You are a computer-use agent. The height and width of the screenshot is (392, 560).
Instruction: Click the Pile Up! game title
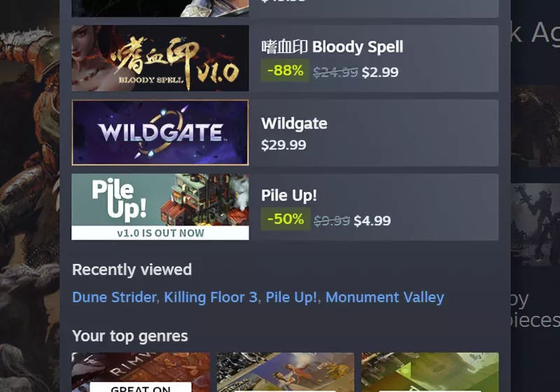289,195
